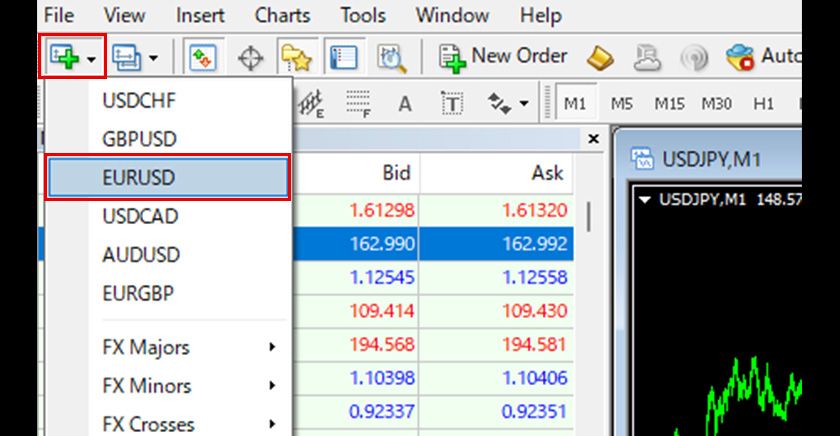Close the Market Watch panel
840x436 pixels.
tap(593, 139)
